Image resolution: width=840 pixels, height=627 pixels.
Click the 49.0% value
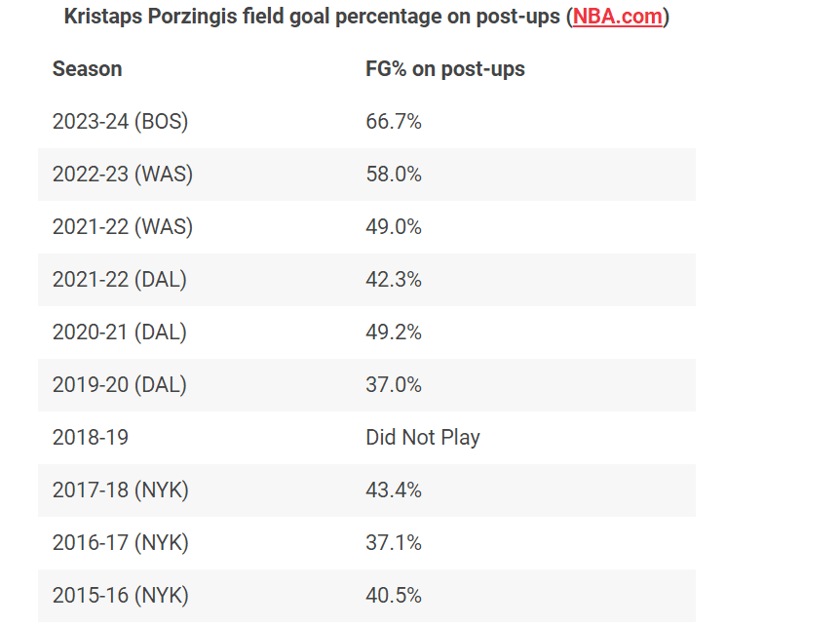pyautogui.click(x=394, y=227)
